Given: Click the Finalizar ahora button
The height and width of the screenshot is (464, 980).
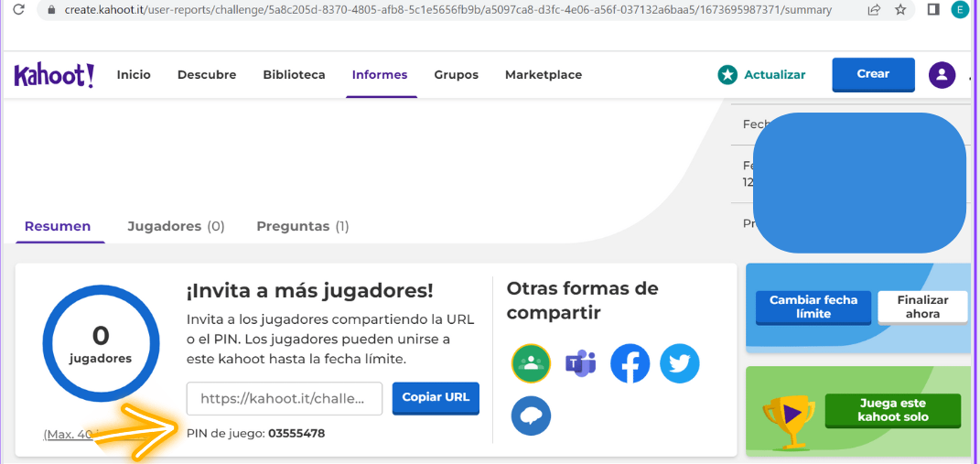Looking at the screenshot, I should tap(922, 308).
